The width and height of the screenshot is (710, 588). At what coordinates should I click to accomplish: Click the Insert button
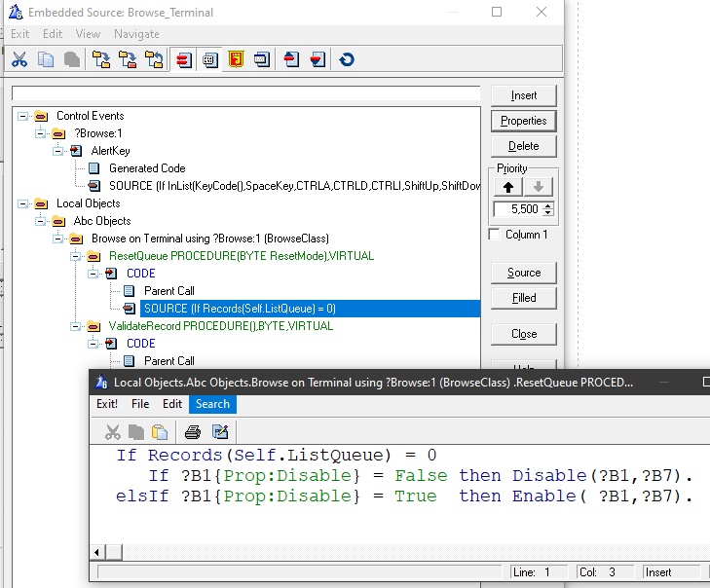[524, 95]
